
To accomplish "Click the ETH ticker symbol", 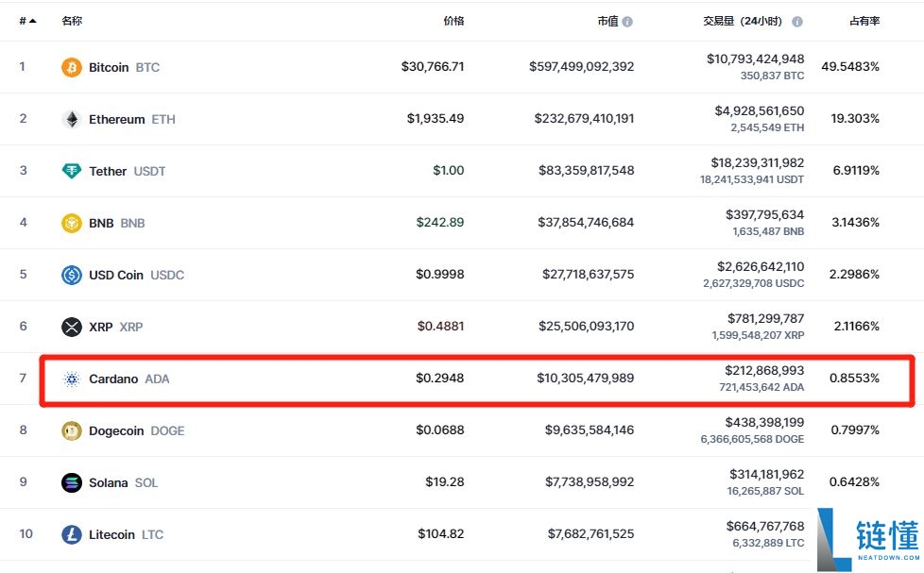I will [163, 119].
